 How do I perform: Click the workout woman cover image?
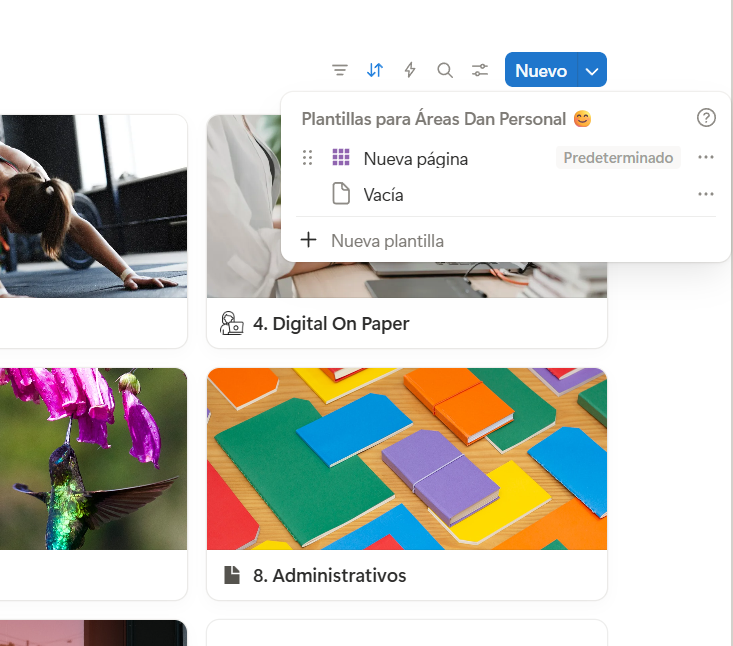click(x=93, y=206)
